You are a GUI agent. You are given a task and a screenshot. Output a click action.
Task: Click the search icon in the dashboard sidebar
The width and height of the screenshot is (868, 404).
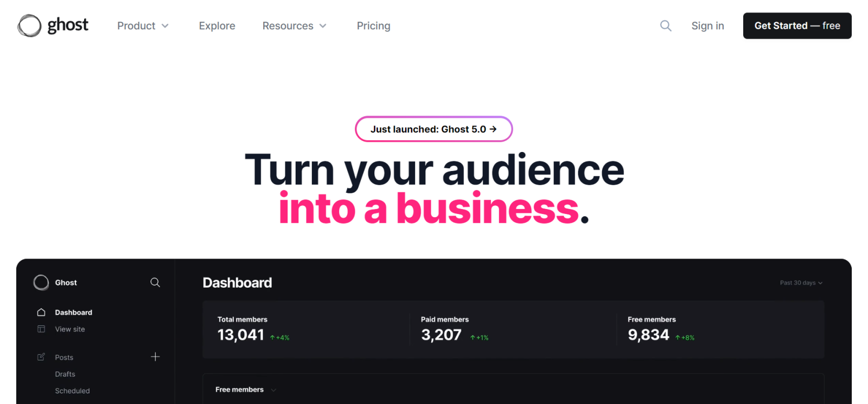(155, 282)
